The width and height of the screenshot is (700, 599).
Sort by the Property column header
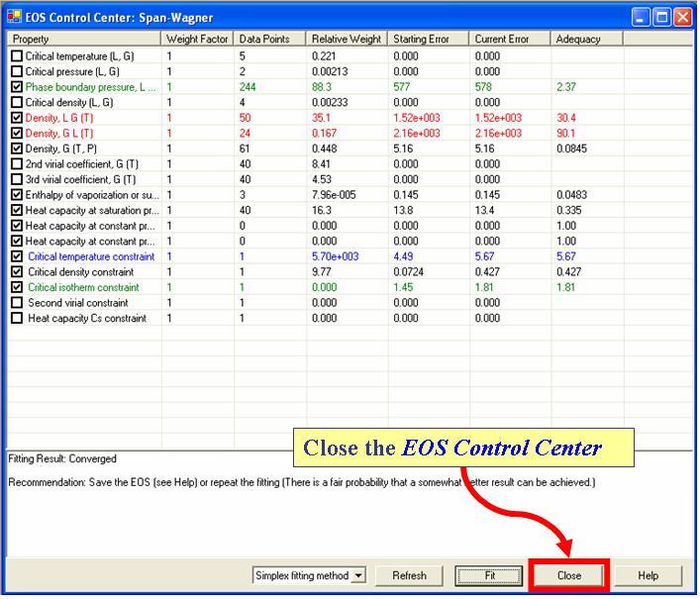[84, 39]
